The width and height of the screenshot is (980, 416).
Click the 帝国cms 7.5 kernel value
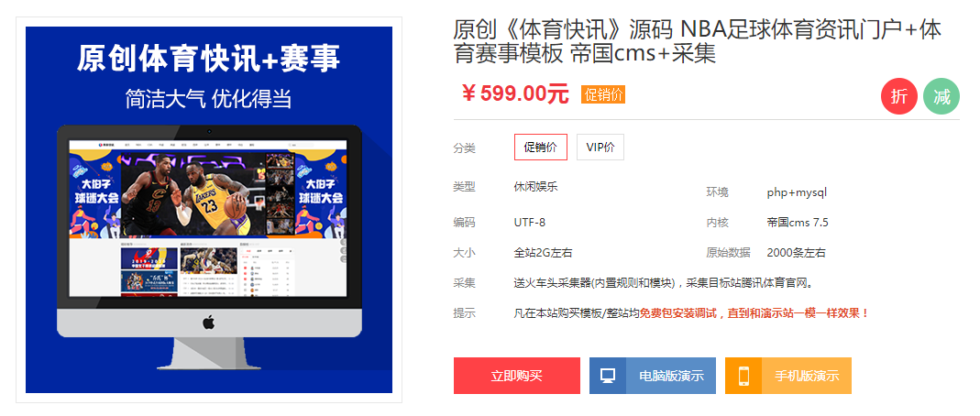pyautogui.click(x=798, y=223)
